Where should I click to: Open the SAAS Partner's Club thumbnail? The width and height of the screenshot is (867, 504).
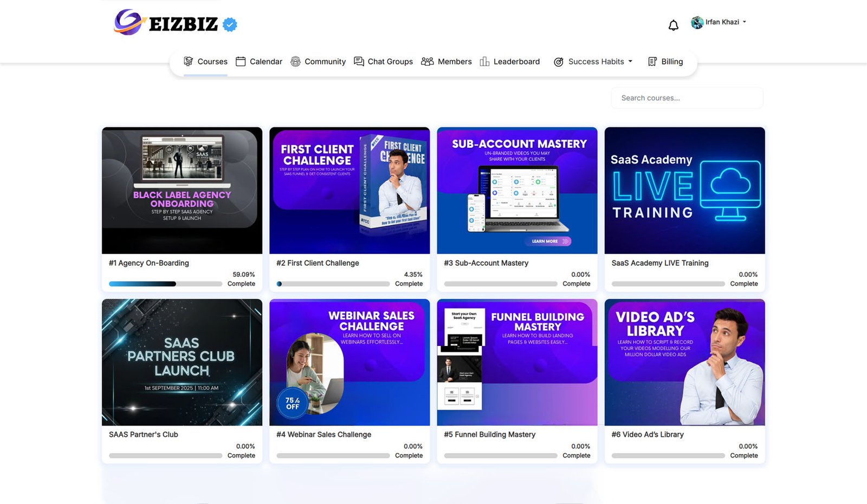point(182,362)
